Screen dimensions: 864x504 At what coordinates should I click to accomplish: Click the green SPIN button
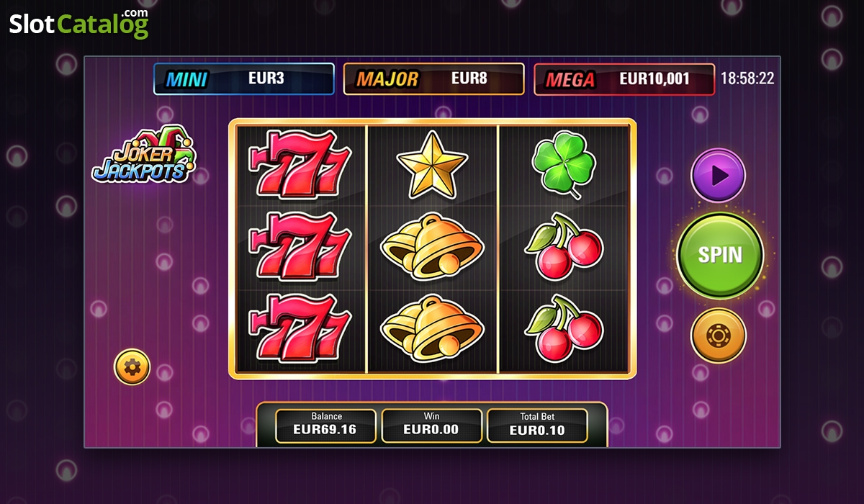point(720,255)
